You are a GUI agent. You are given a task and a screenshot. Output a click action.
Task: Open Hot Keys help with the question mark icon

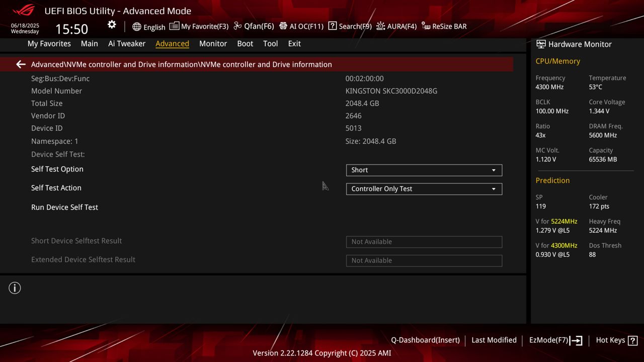point(631,340)
